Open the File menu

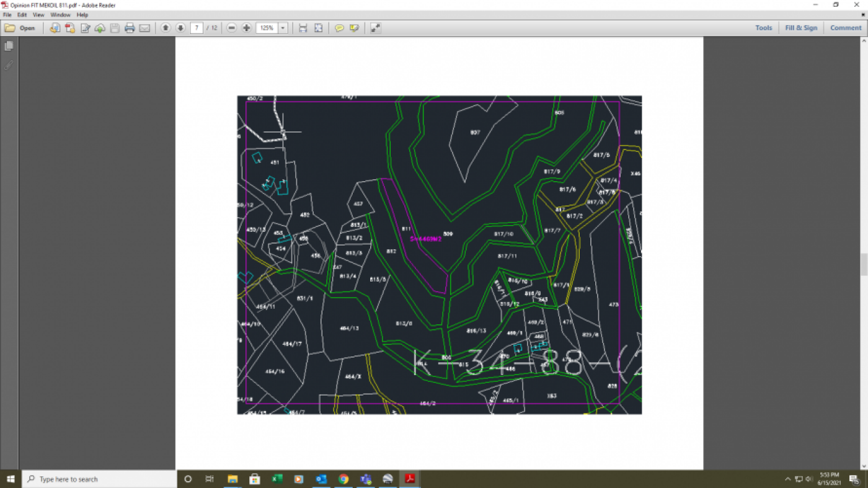[7, 15]
